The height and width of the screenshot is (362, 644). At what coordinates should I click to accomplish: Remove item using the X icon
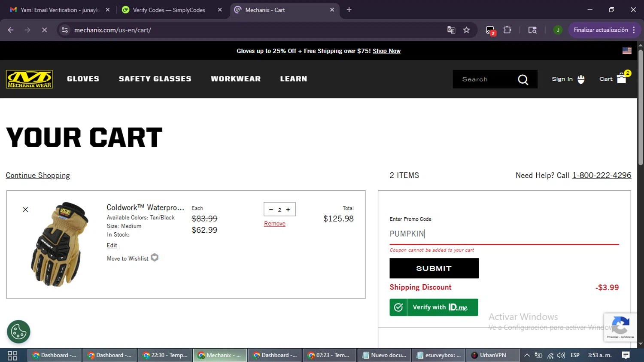point(25,210)
